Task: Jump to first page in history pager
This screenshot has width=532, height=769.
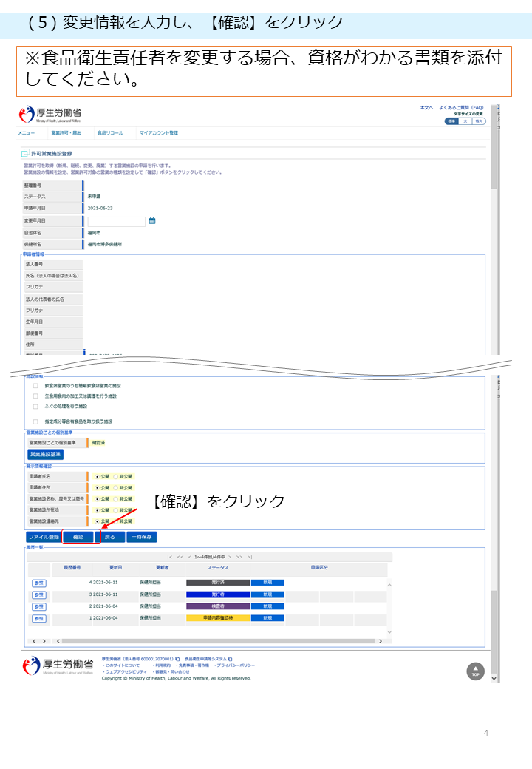Action: tap(170, 557)
